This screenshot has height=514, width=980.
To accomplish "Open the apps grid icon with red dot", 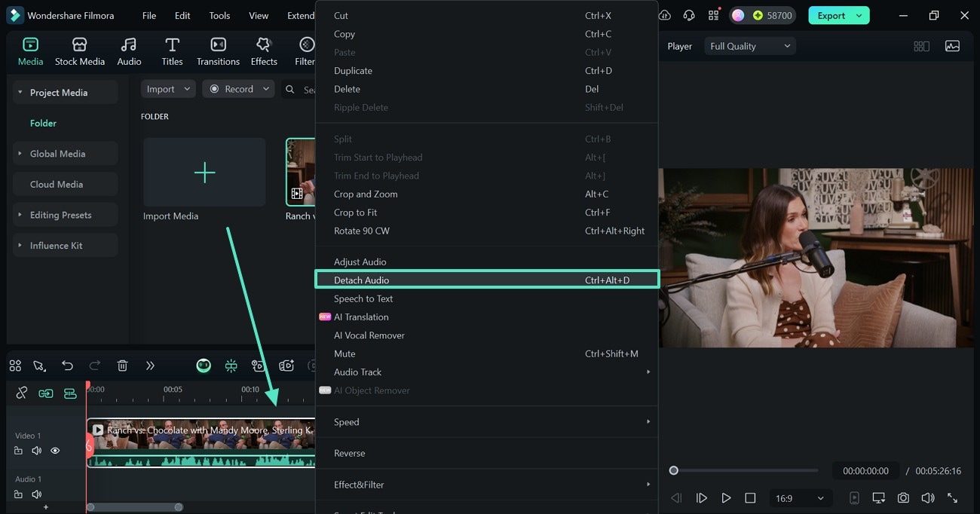I will pos(713,15).
